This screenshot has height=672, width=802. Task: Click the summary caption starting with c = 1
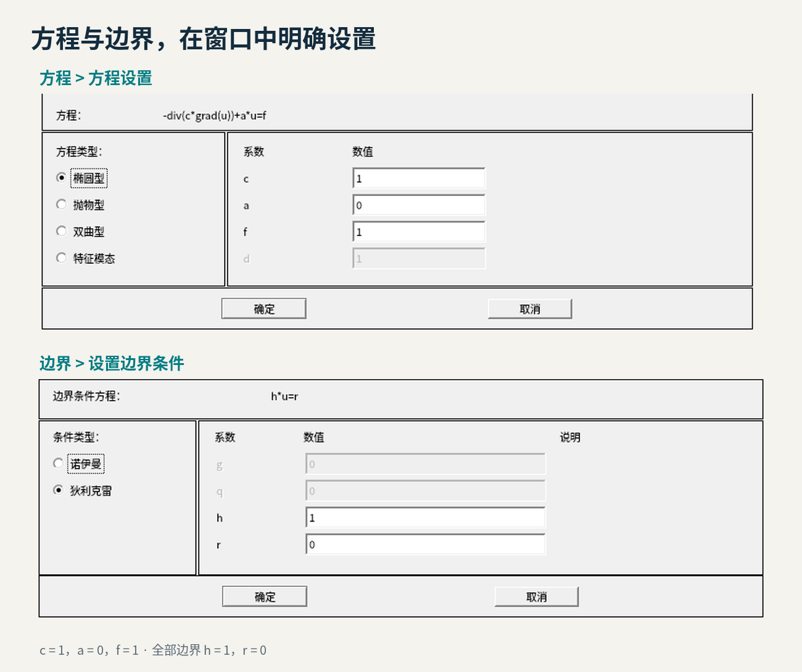tap(153, 650)
